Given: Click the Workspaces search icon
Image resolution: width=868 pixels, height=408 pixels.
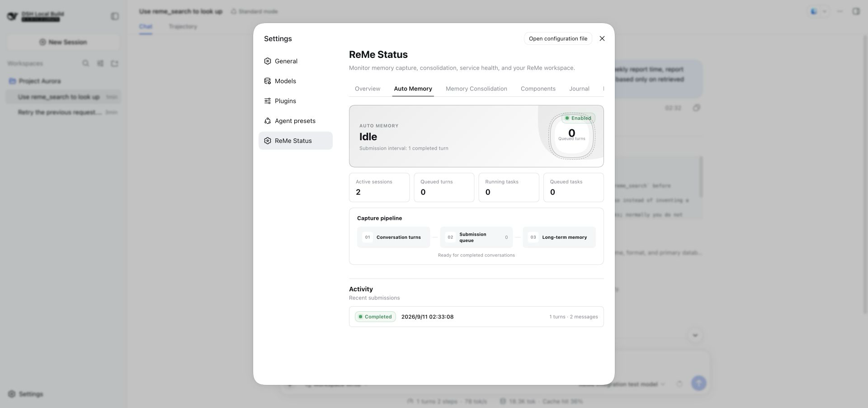Looking at the screenshot, I should click(85, 63).
